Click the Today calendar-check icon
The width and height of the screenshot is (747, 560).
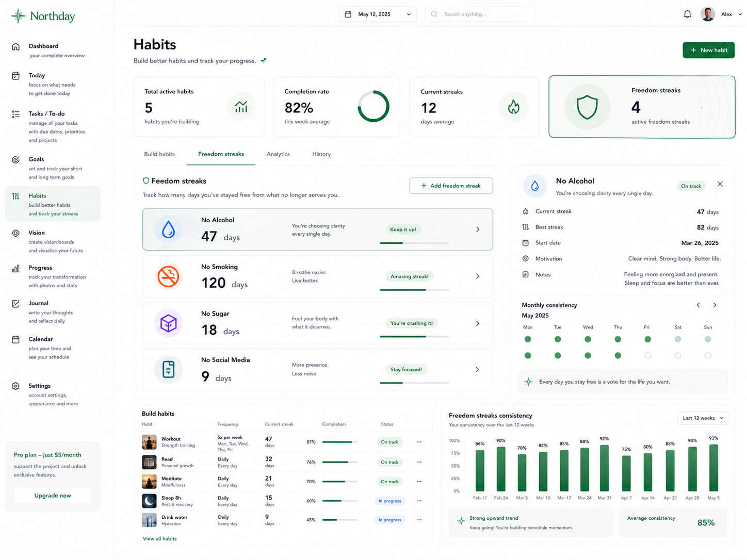click(x=16, y=76)
